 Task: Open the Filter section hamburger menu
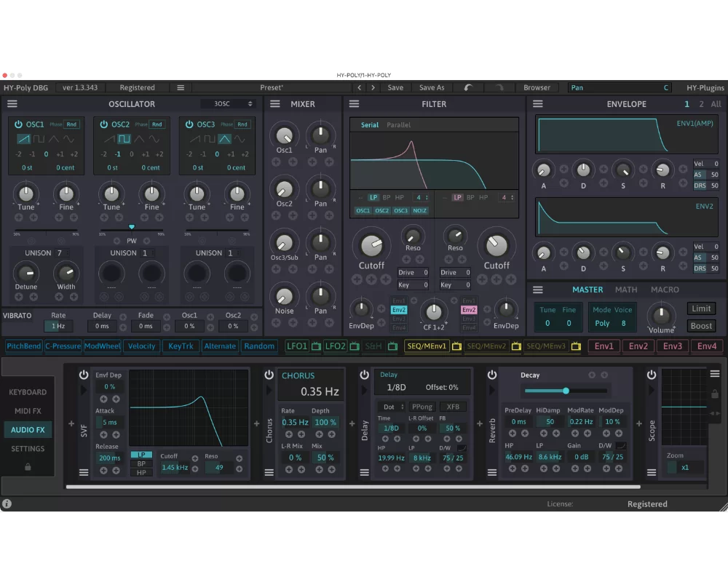tap(354, 104)
